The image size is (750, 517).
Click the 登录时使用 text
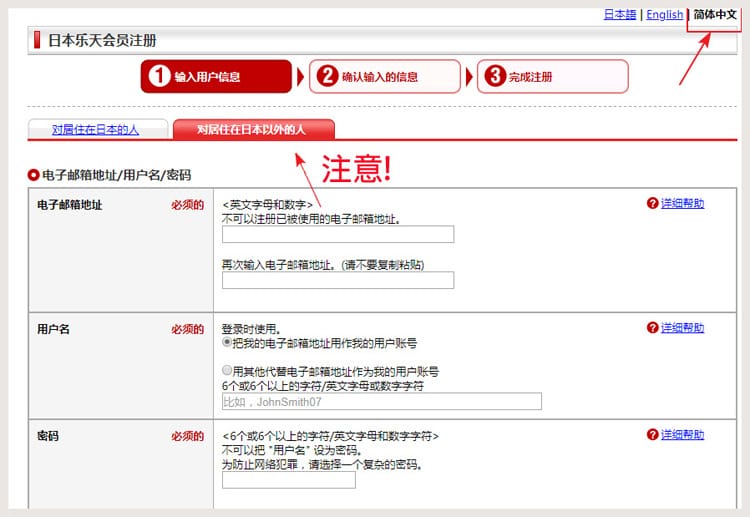click(x=251, y=329)
